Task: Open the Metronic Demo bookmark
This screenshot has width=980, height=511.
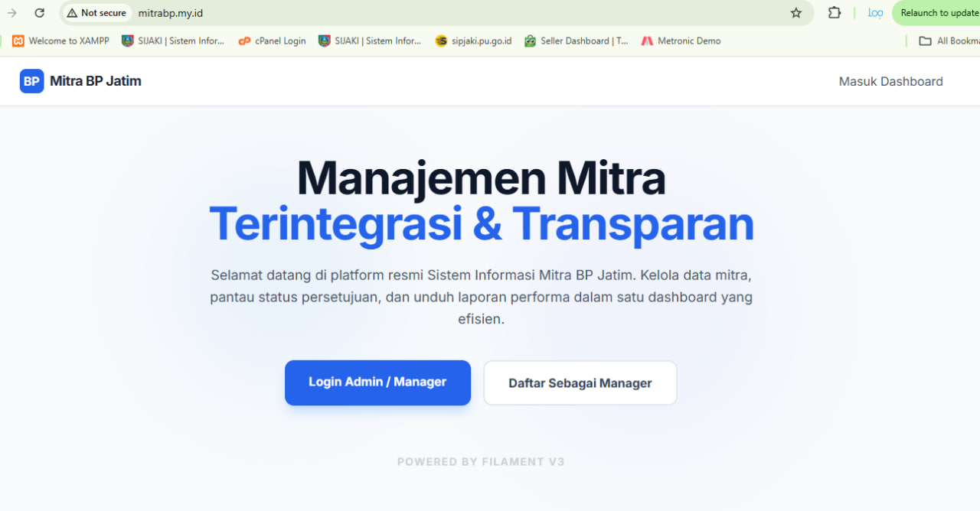Action: pyautogui.click(x=680, y=41)
